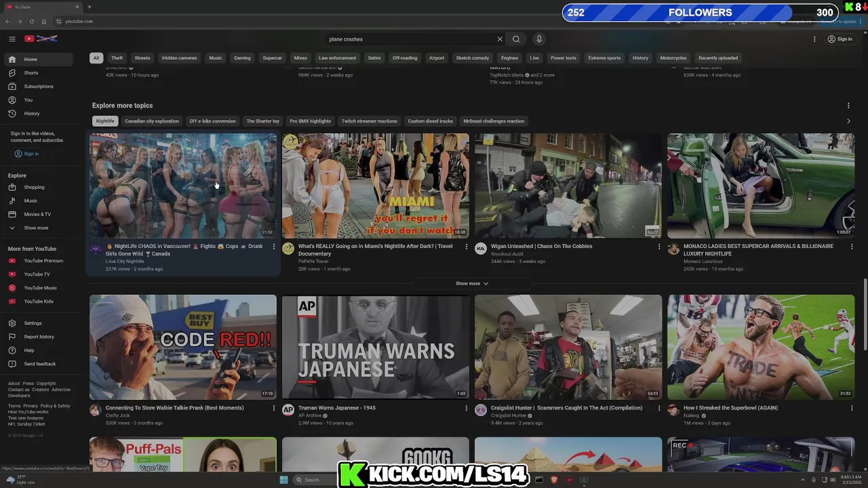Click the magnifier search button

pos(516,39)
